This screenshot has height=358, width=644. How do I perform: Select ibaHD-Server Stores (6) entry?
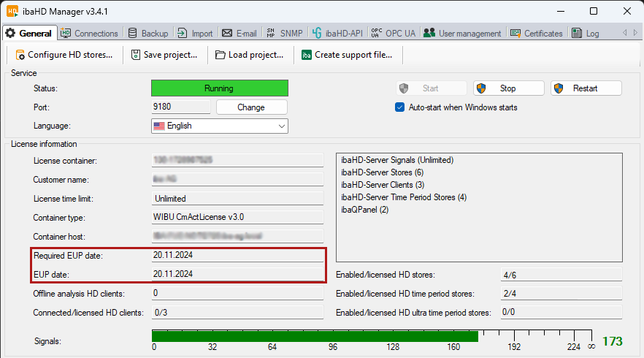click(x=382, y=172)
